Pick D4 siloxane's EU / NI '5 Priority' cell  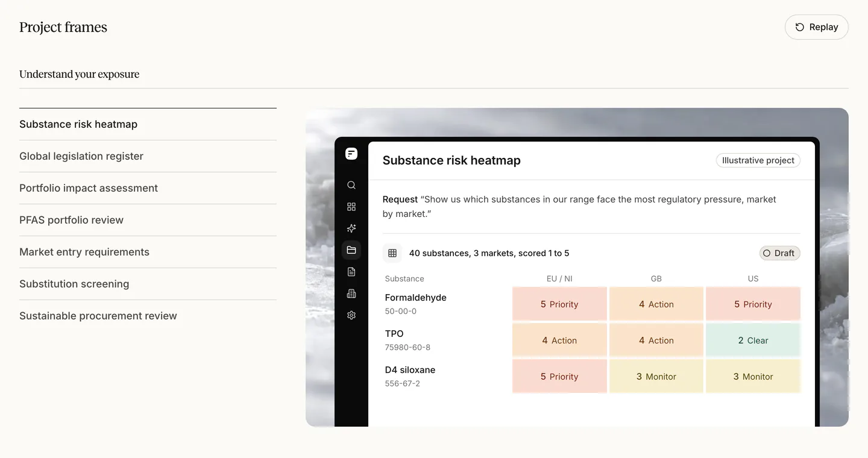[x=559, y=376]
